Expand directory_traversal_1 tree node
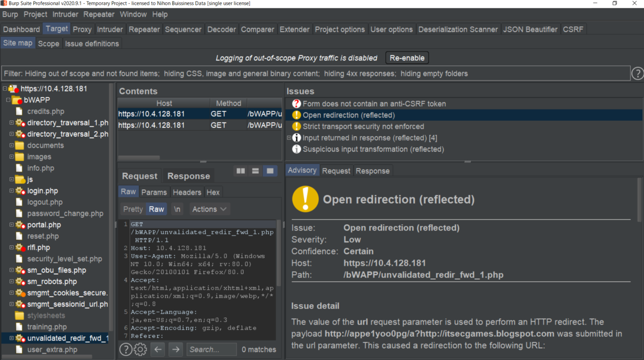Screen dimensions: 644x360 (11, 123)
